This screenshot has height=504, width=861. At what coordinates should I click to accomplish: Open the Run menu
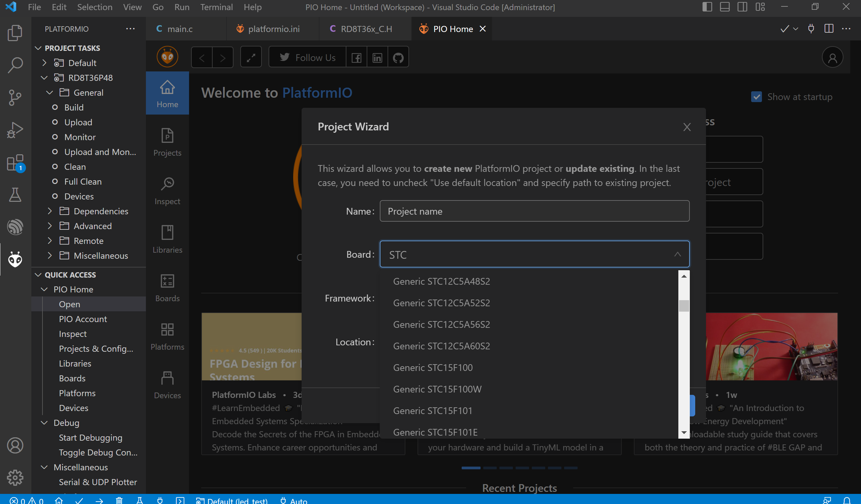(x=182, y=7)
